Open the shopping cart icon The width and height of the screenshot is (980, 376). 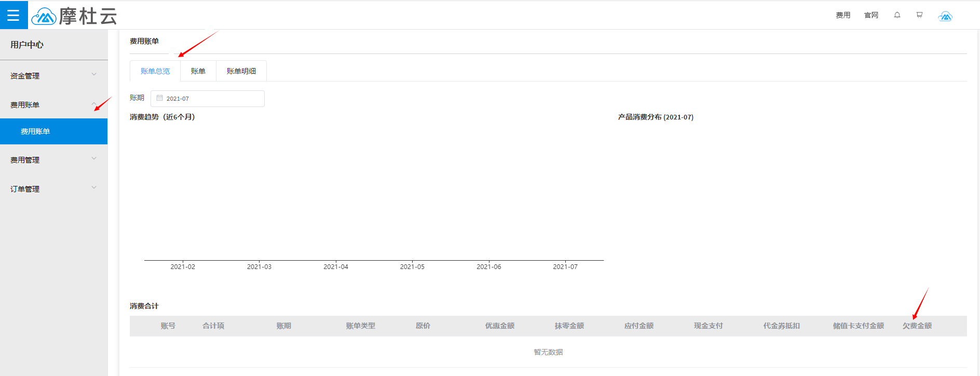point(919,15)
